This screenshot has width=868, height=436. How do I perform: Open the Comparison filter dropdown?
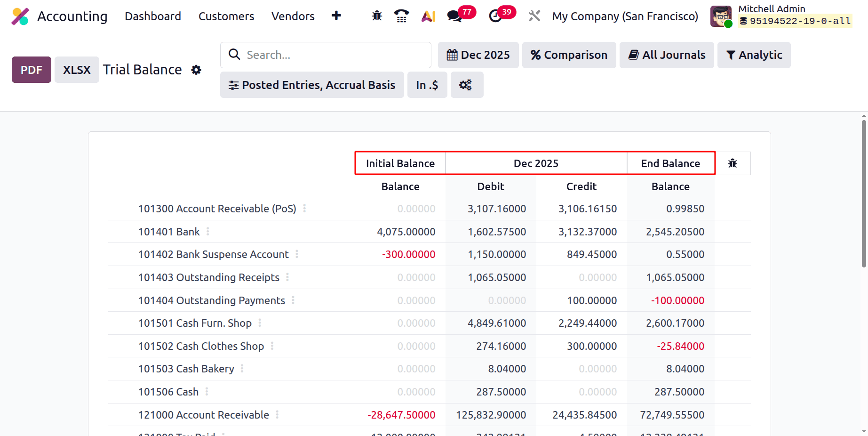569,55
